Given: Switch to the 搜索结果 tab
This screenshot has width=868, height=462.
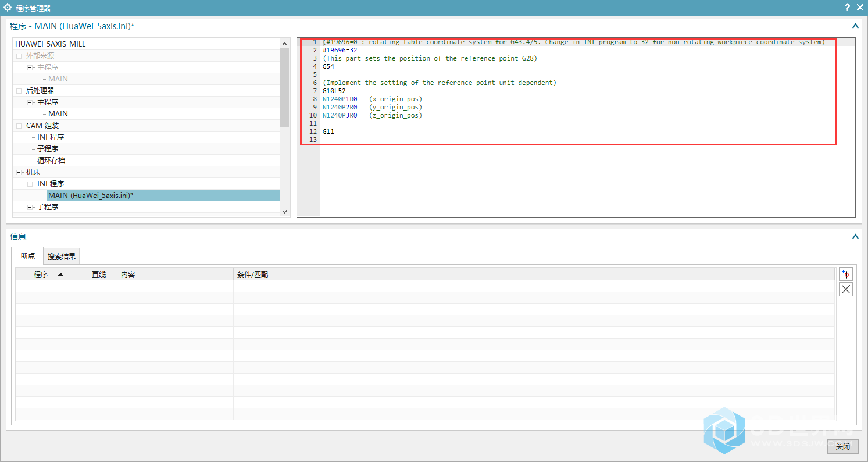Looking at the screenshot, I should 62,256.
